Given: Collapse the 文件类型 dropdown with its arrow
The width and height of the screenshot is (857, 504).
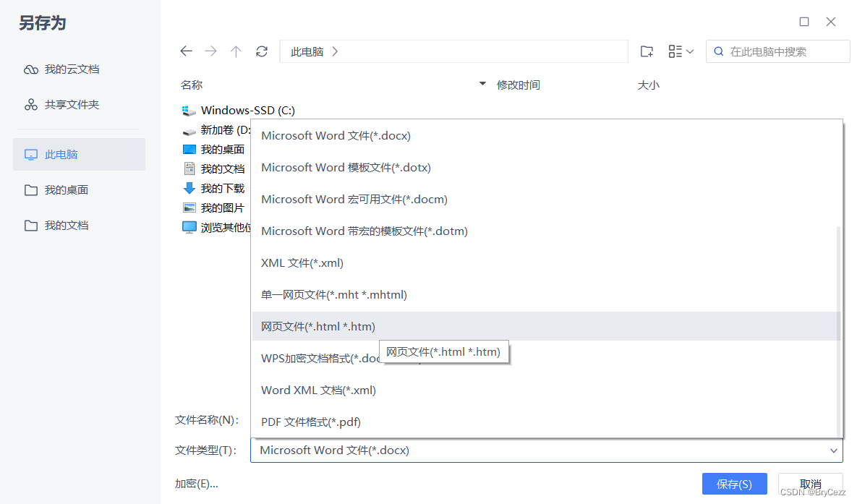Looking at the screenshot, I should coord(833,450).
